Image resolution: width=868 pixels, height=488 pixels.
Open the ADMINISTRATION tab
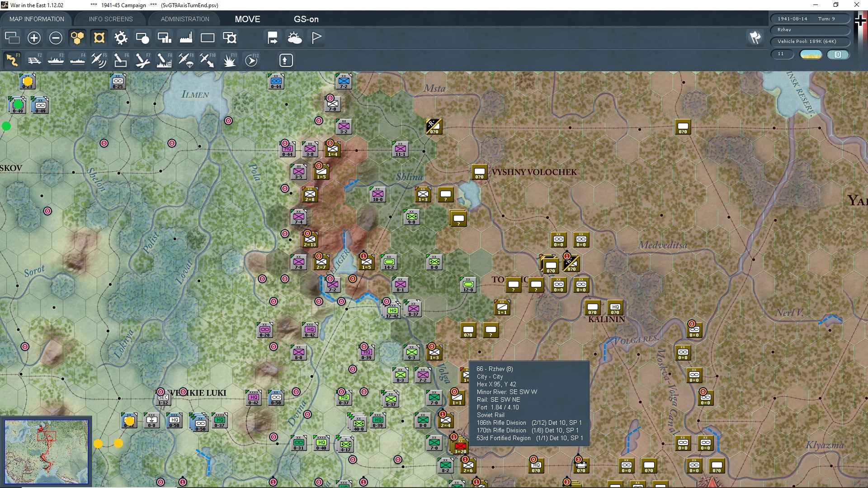click(x=185, y=19)
